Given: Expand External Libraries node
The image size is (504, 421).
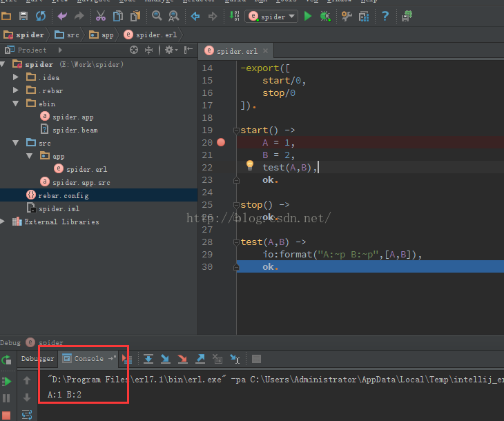Looking at the screenshot, I should click(x=3, y=222).
